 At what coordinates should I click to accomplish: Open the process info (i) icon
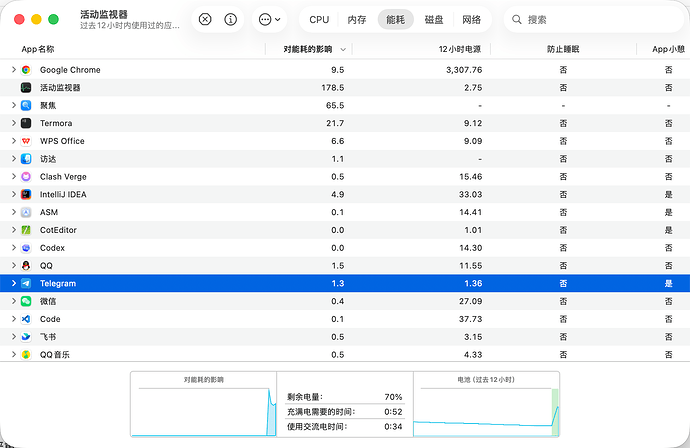coord(231,19)
